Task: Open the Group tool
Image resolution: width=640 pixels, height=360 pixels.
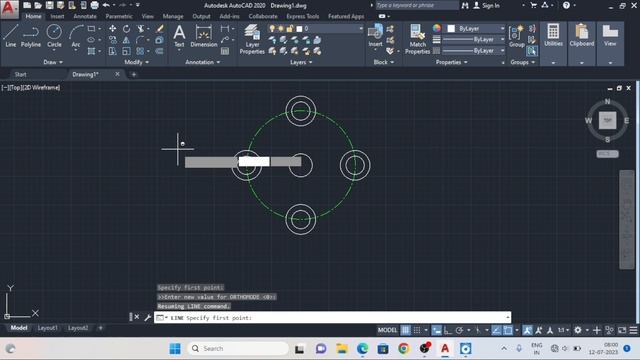Action: click(516, 36)
